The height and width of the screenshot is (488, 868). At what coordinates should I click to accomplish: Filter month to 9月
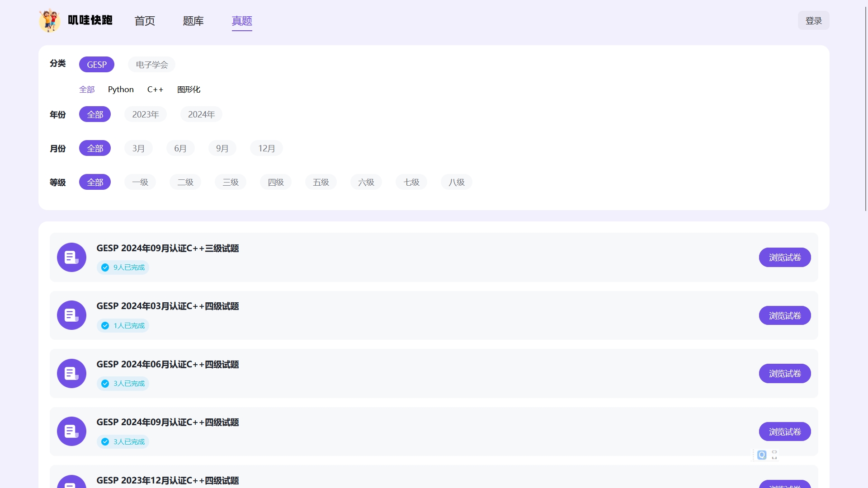[222, 148]
